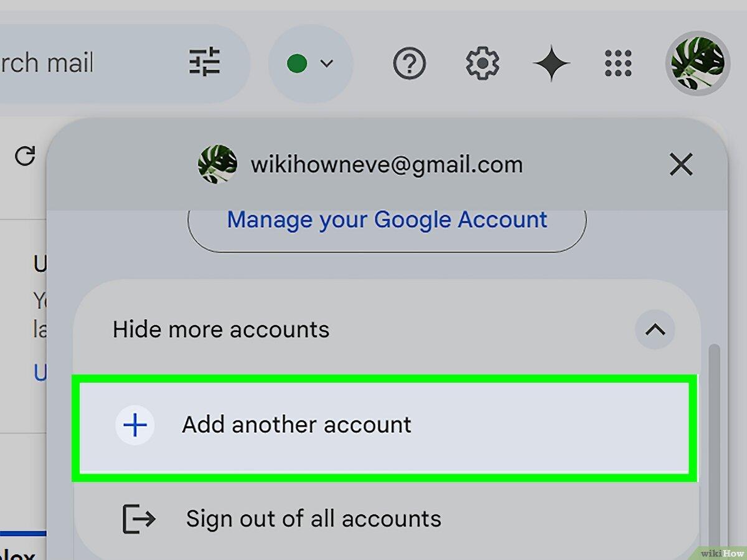Collapse accounts list with the up chevron
Screen dimensions: 747x560
pyautogui.click(x=655, y=329)
